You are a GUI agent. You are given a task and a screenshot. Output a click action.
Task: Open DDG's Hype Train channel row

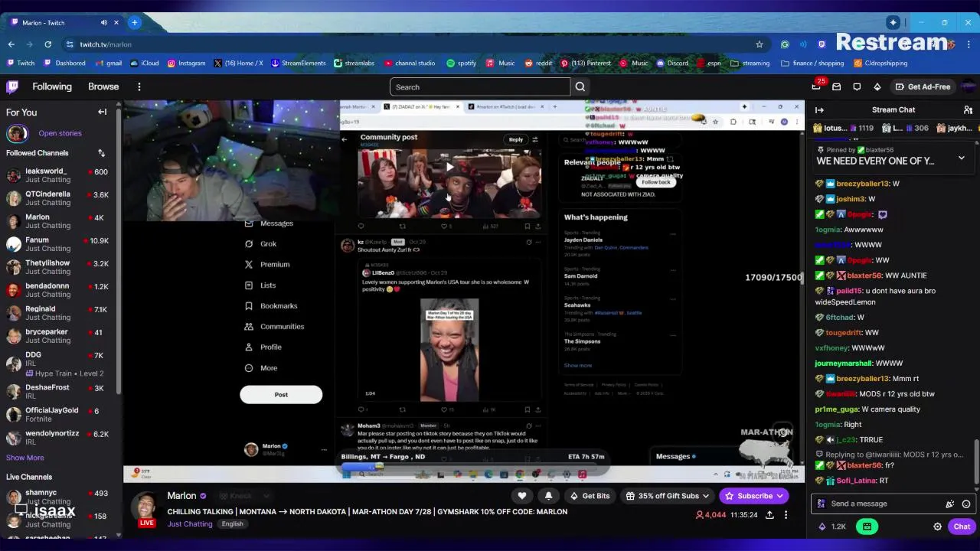tap(58, 364)
